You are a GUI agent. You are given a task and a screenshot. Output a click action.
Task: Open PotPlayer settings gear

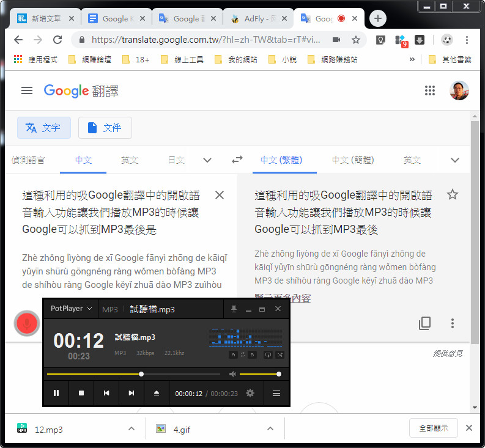click(250, 393)
